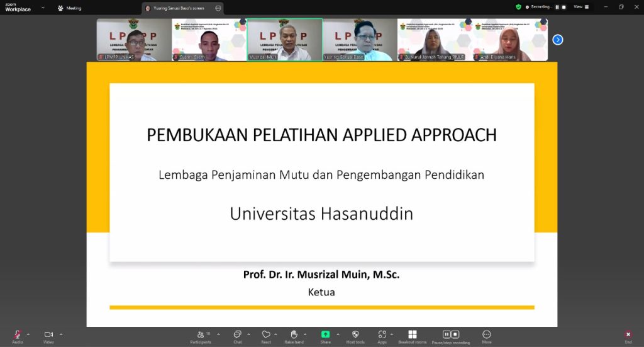644x347 pixels.
Task: Click the React heart icon
Action: [x=266, y=334]
